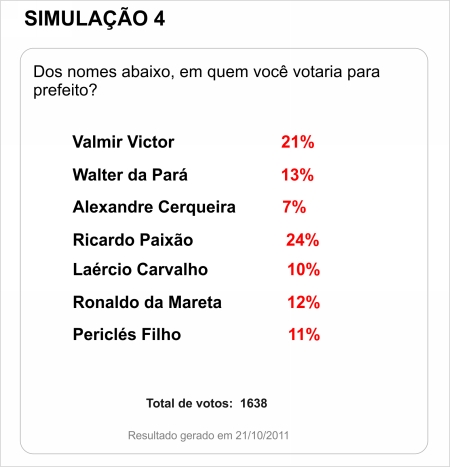Click the 1638 vote count number

tap(254, 403)
